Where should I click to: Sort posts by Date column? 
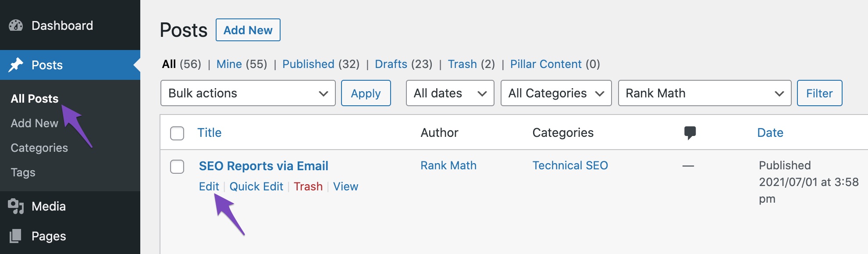[x=770, y=132]
